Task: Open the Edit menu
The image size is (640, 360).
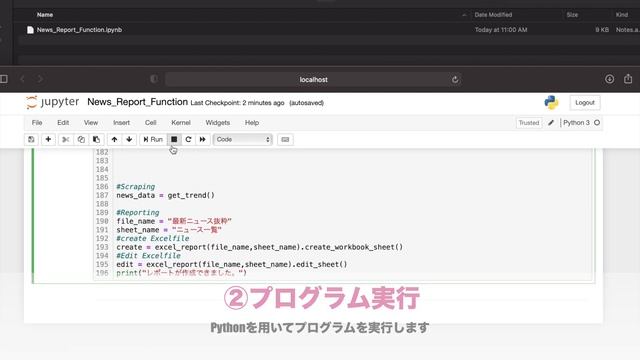Action: point(63,123)
